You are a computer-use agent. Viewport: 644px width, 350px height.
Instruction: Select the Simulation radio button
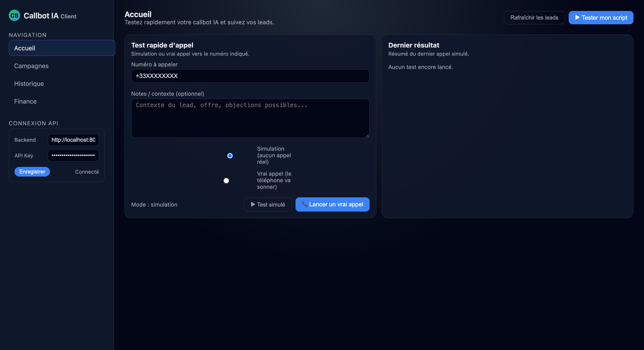pyautogui.click(x=230, y=156)
